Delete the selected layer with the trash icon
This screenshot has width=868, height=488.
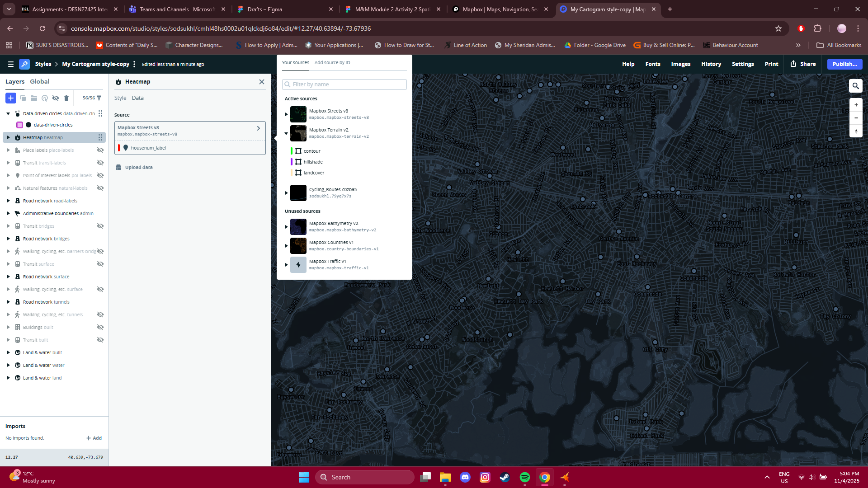[66, 98]
